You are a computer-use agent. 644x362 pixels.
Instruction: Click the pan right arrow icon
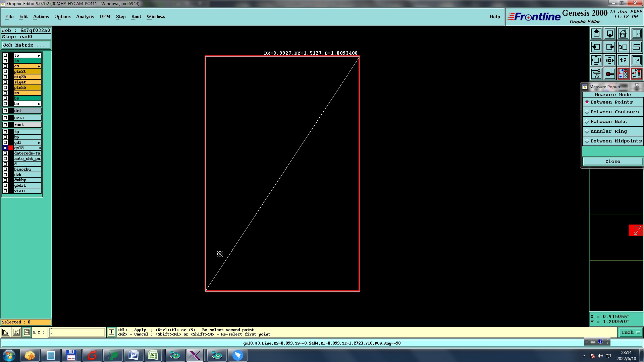609,47
